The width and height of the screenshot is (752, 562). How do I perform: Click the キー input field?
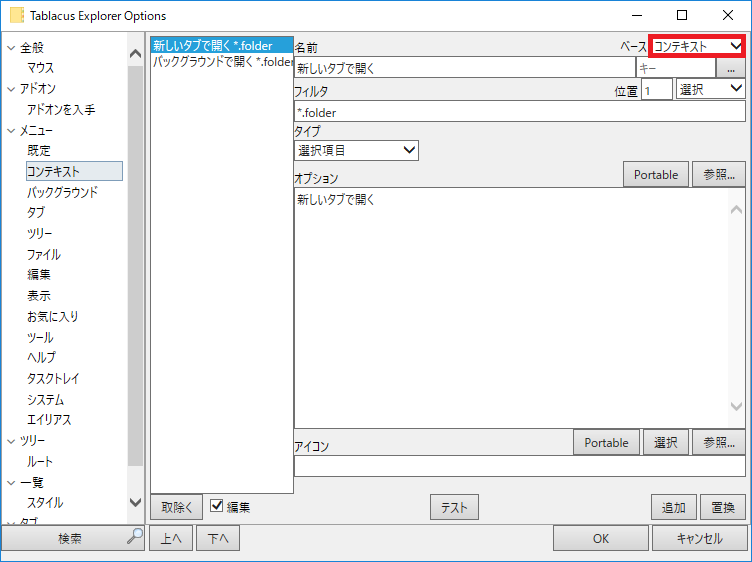(x=675, y=68)
